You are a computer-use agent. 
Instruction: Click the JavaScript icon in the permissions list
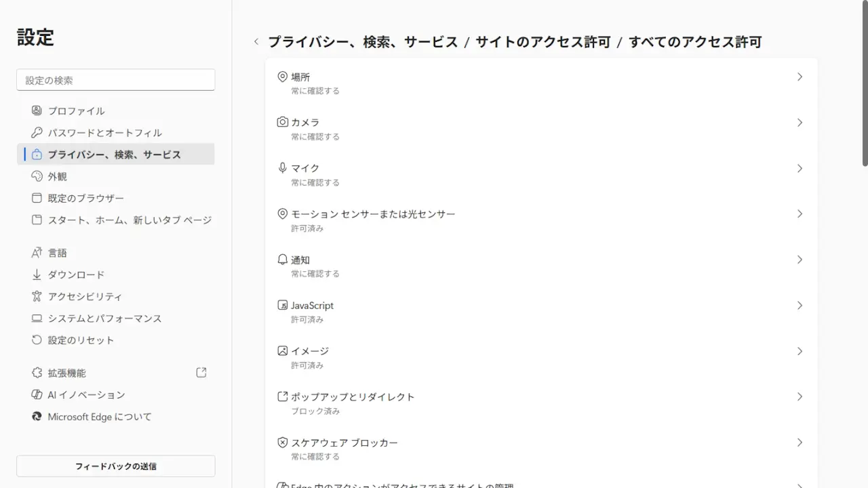[283, 305]
